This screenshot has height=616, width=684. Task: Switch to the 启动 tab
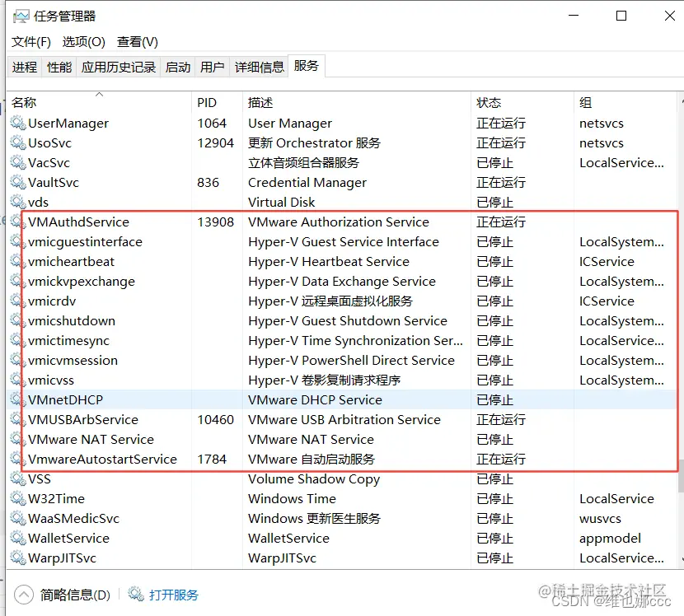pyautogui.click(x=178, y=67)
